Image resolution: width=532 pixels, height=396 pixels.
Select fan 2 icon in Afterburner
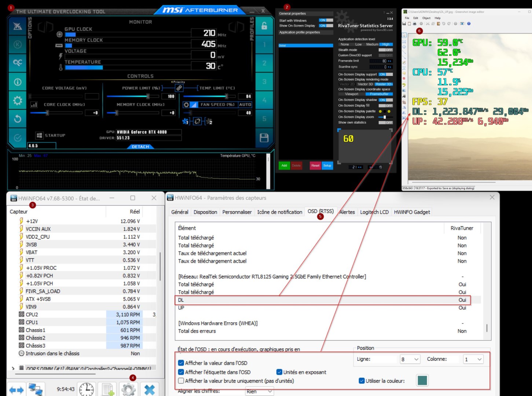209,121
